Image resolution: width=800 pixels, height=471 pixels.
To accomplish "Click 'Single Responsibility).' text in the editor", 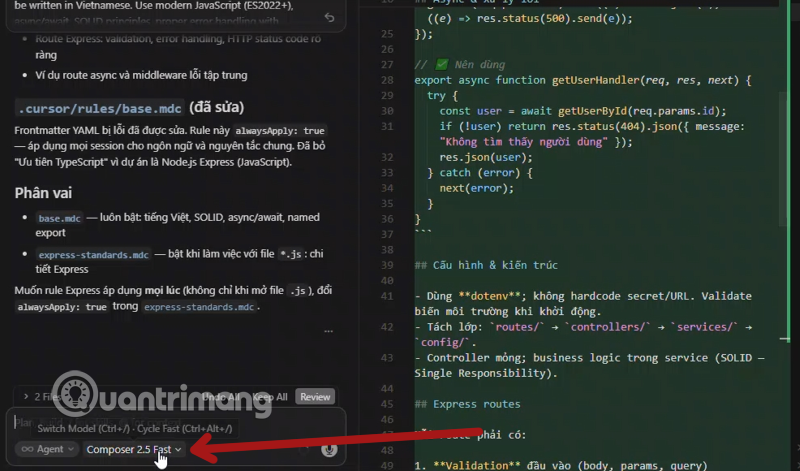I will point(486,373).
